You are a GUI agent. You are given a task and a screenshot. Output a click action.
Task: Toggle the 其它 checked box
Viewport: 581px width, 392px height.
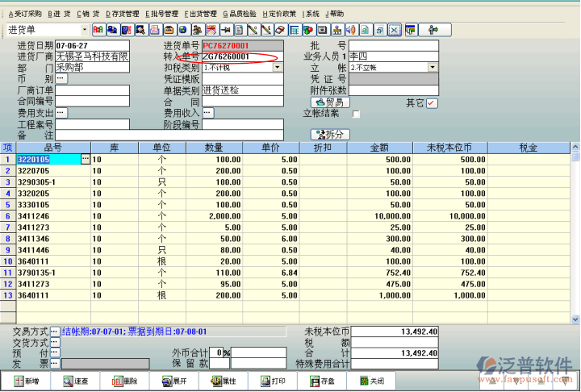(x=432, y=103)
